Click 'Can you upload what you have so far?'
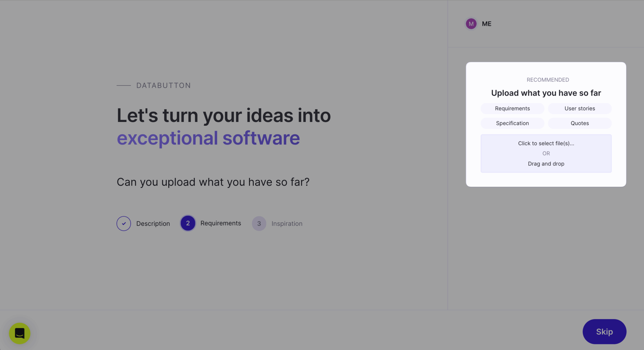Screen dimensions: 644x350 tap(213, 182)
